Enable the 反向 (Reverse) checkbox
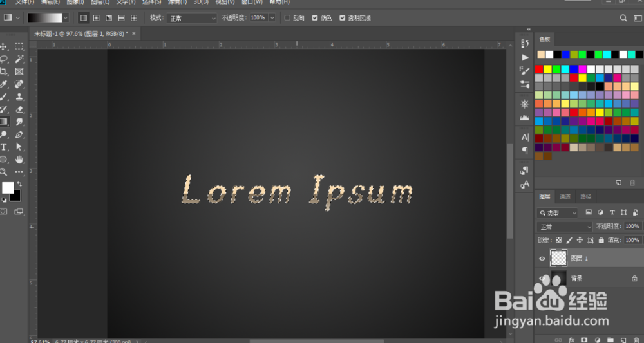The image size is (644, 343). click(x=287, y=18)
